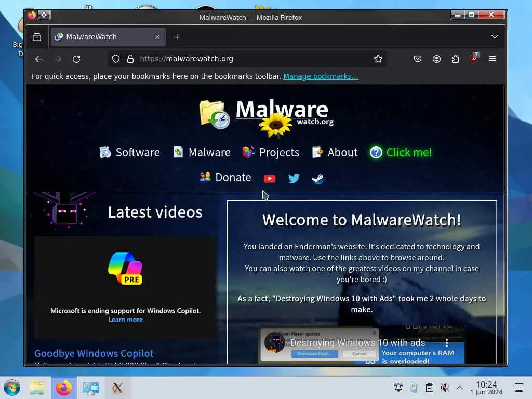This screenshot has width=532, height=399.
Task: Reload the current page
Action: (76, 59)
